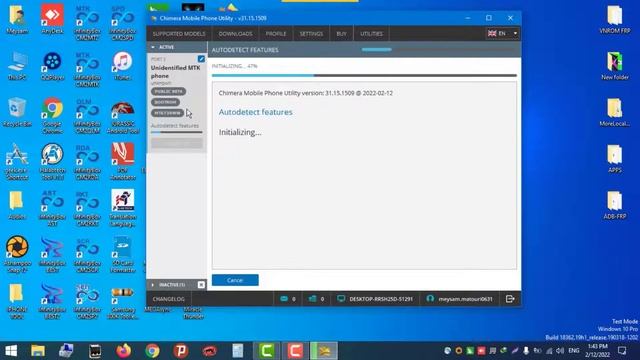The height and width of the screenshot is (360, 640).
Task: Open the DOWNLOADS tab
Action: pyautogui.click(x=235, y=34)
